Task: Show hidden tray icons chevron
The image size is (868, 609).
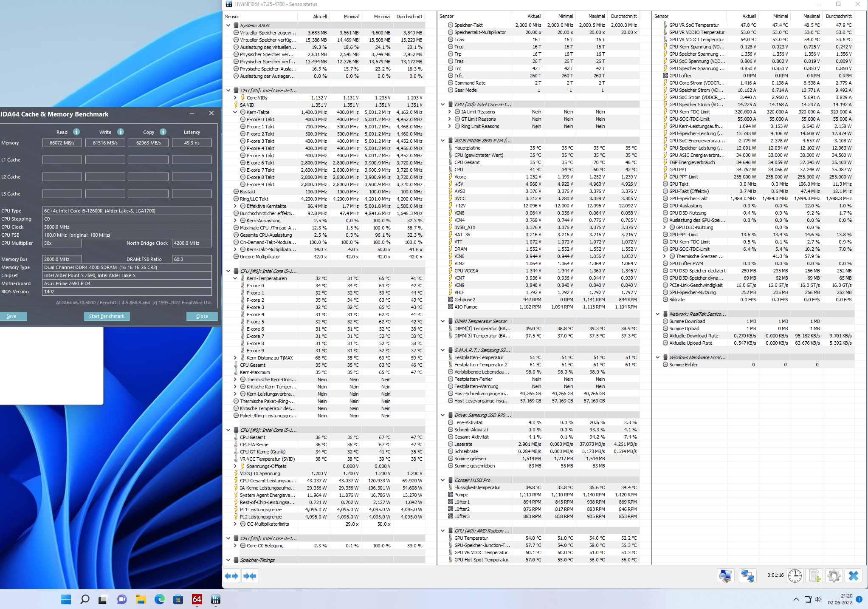Action: (796, 599)
